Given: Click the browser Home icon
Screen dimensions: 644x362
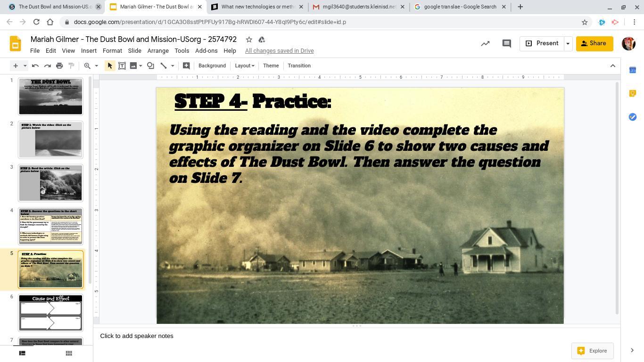Looking at the screenshot, I should tap(50, 22).
